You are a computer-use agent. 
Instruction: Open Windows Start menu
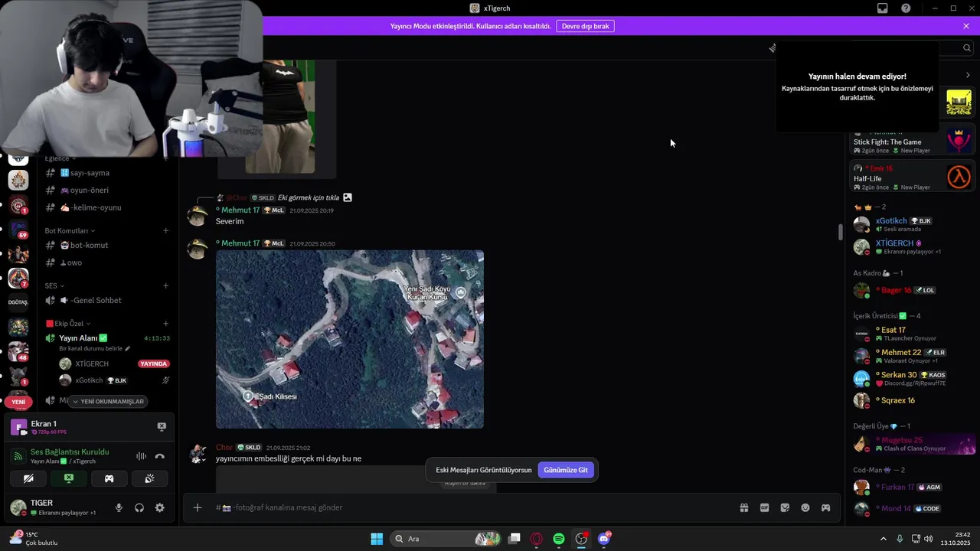coord(377,539)
